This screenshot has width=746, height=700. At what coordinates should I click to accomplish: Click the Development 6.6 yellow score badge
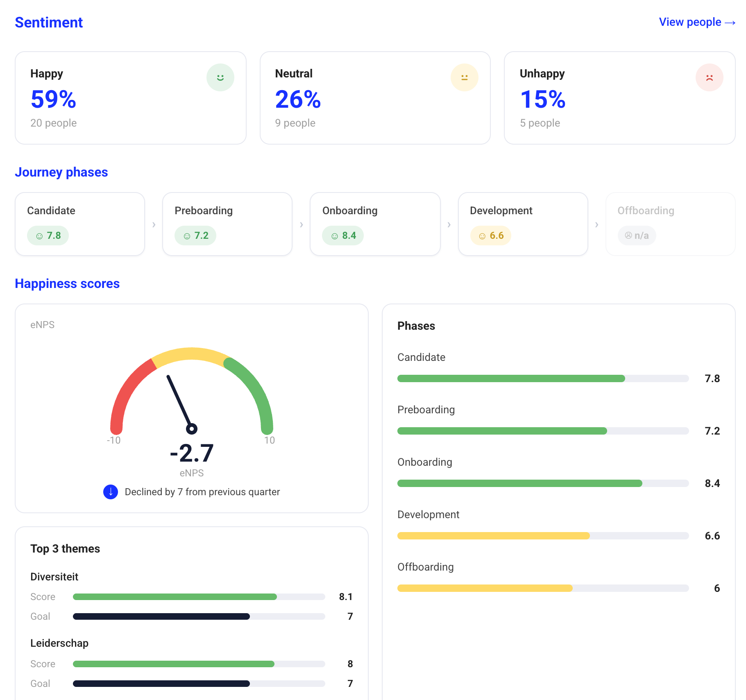tap(491, 236)
